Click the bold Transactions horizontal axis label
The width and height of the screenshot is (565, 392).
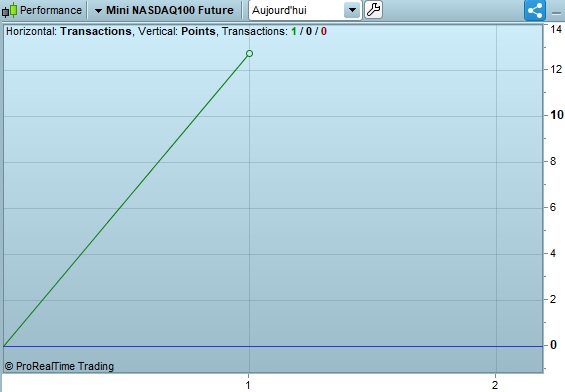(95, 31)
